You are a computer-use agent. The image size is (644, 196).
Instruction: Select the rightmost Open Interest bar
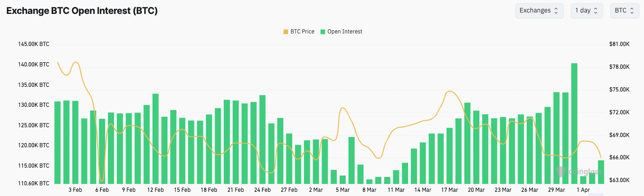coord(601,172)
